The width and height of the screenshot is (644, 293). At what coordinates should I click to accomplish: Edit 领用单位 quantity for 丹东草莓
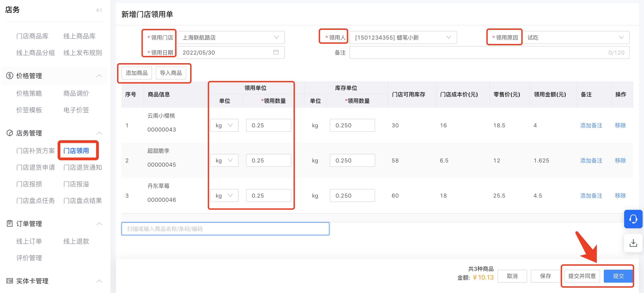pyautogui.click(x=268, y=195)
